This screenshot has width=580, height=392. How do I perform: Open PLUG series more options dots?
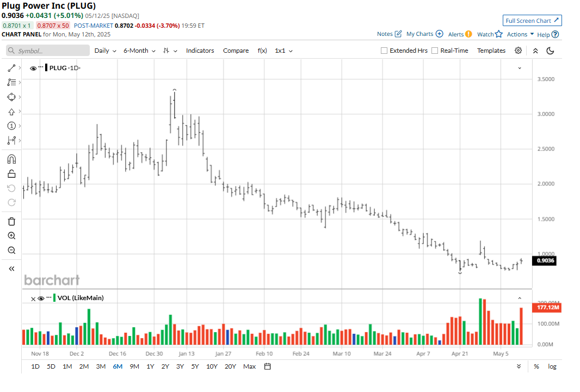41,67
